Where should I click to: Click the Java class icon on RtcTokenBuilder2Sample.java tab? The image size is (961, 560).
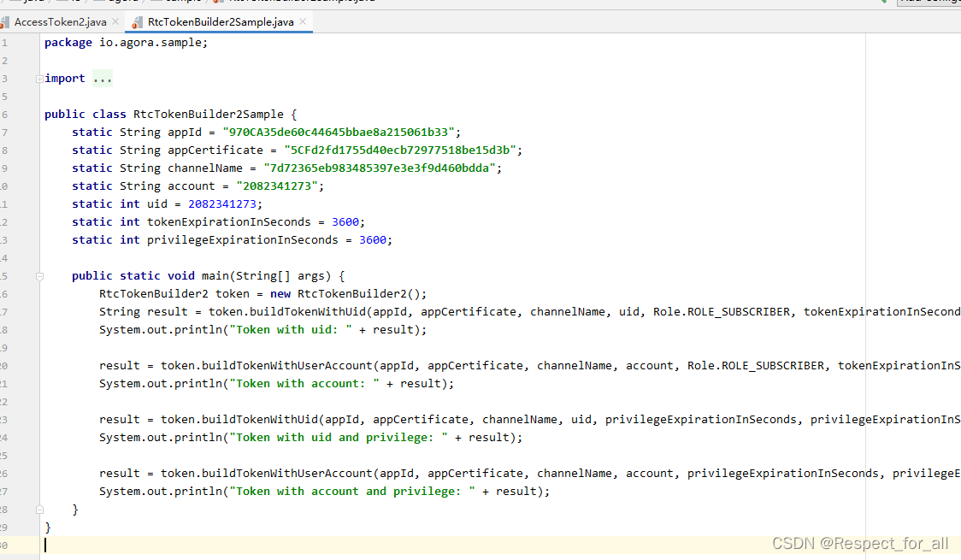(x=136, y=21)
